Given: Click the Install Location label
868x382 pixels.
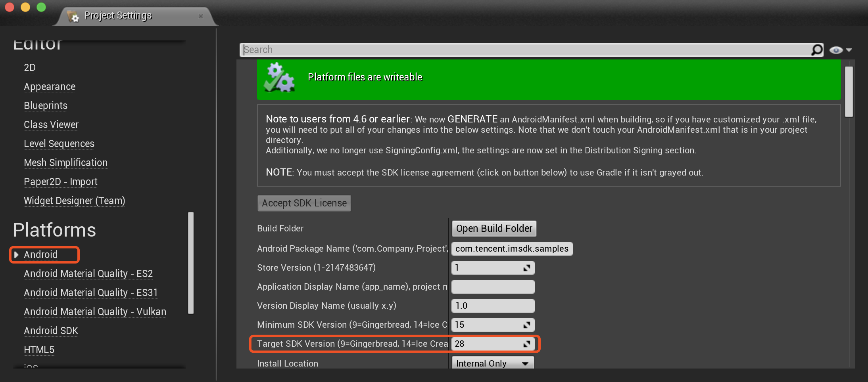Looking at the screenshot, I should click(x=288, y=363).
